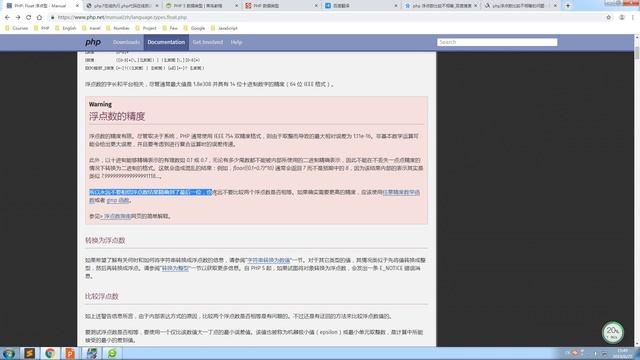Open the PHP bookmark folder
The height and width of the screenshot is (360, 640).
pos(42,28)
